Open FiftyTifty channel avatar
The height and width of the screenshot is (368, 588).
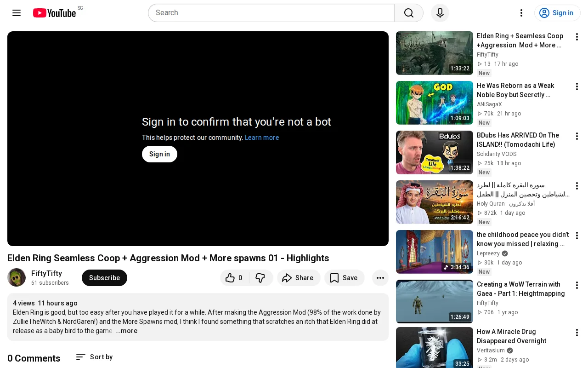tap(17, 277)
